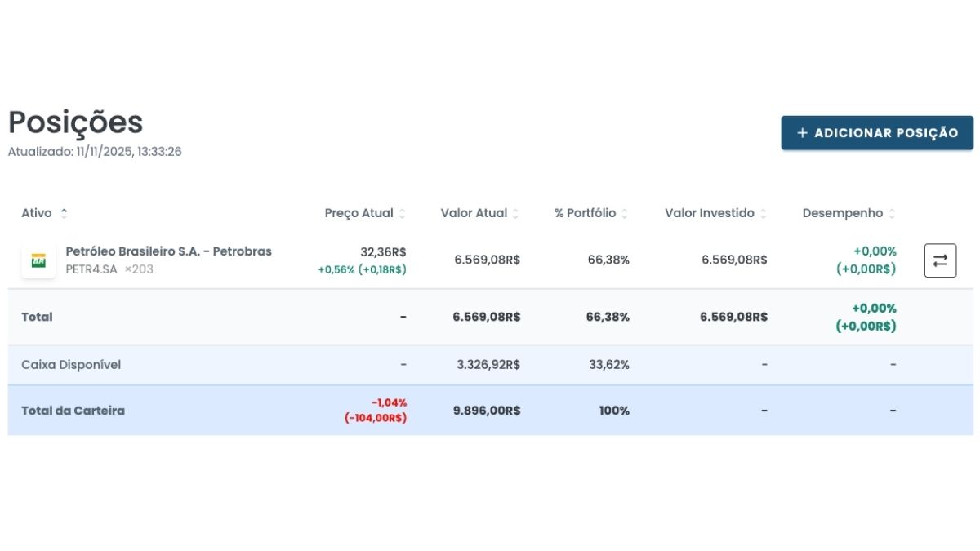Click sort arrows beside Valor Atual
The width and height of the screenshot is (980, 551).
click(x=515, y=214)
